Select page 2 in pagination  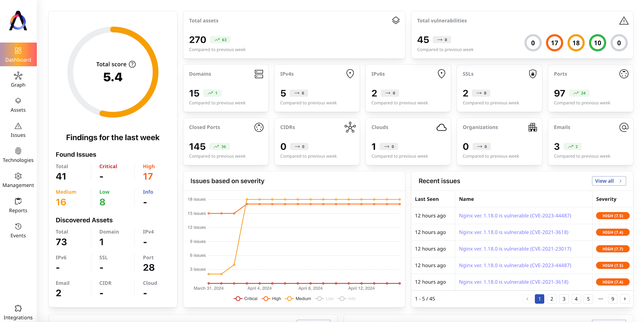pyautogui.click(x=552, y=299)
